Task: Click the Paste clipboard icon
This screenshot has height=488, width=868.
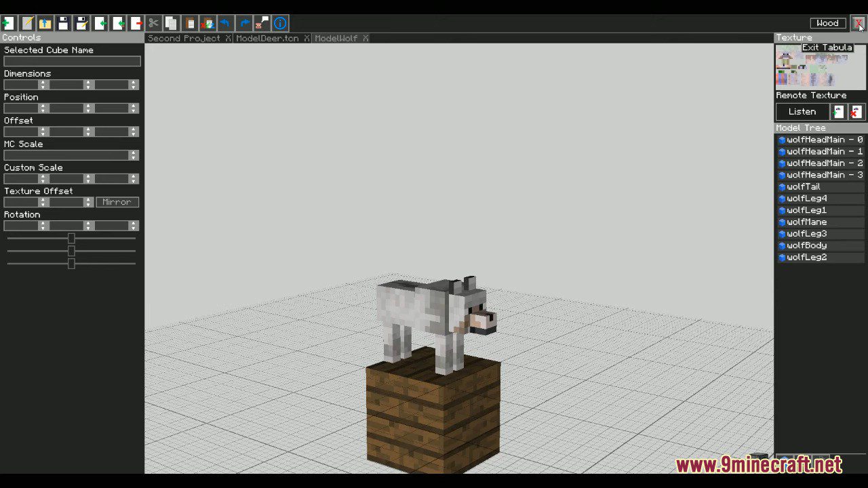Action: pyautogui.click(x=190, y=23)
